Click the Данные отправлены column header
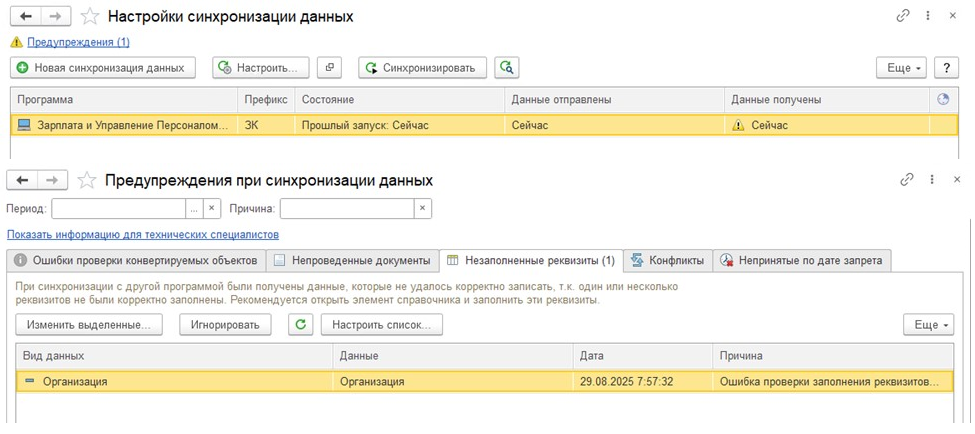 click(614, 99)
